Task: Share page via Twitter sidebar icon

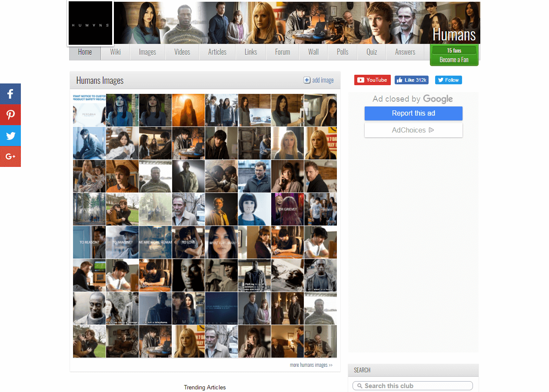Action: 10,136
